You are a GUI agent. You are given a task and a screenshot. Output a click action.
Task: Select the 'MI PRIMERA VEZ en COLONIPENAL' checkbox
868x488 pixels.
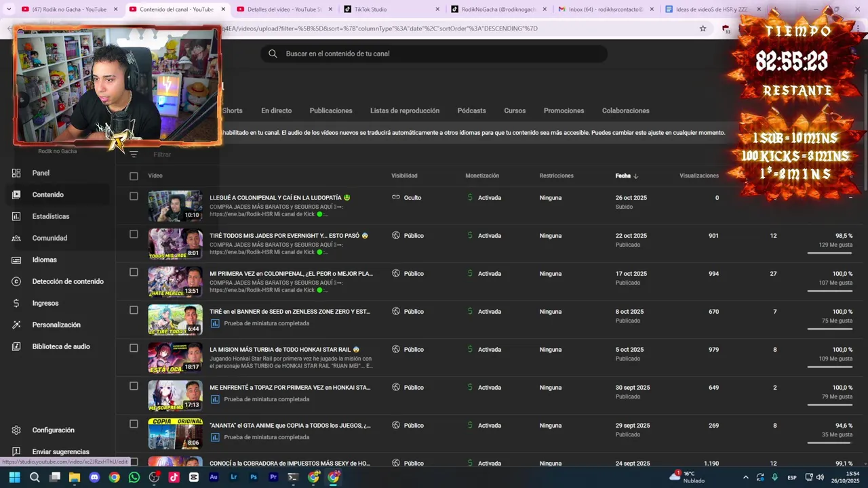click(x=134, y=272)
